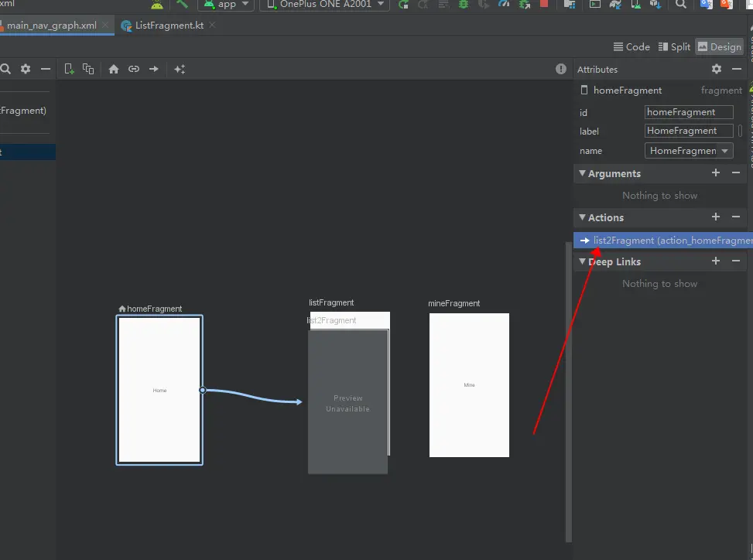Select the mineFragment destination preview
753x560 pixels.
coord(469,384)
